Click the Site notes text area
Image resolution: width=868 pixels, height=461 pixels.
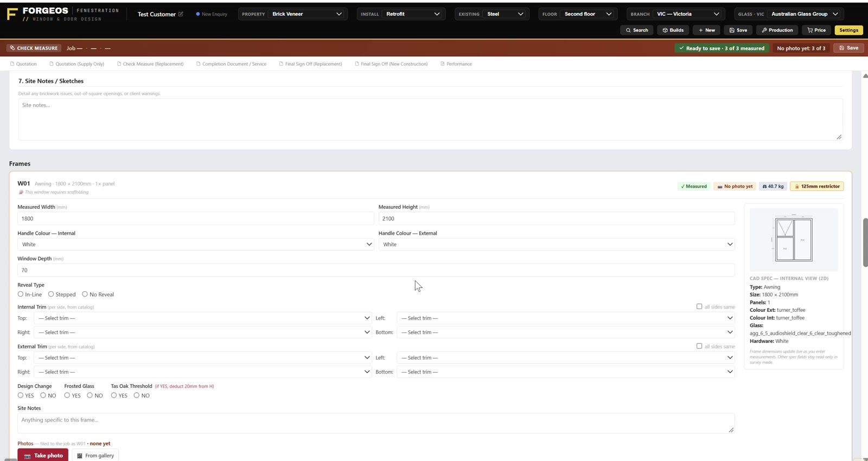tap(430, 119)
